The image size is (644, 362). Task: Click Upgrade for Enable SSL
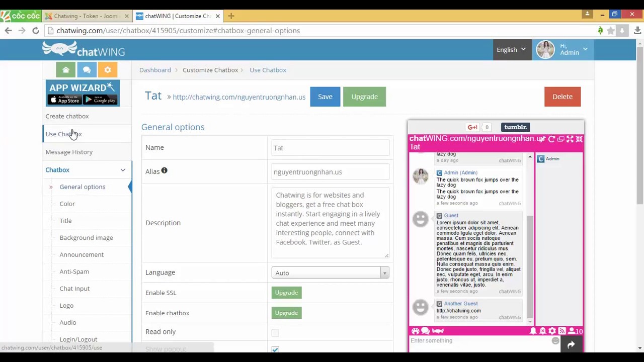click(286, 293)
